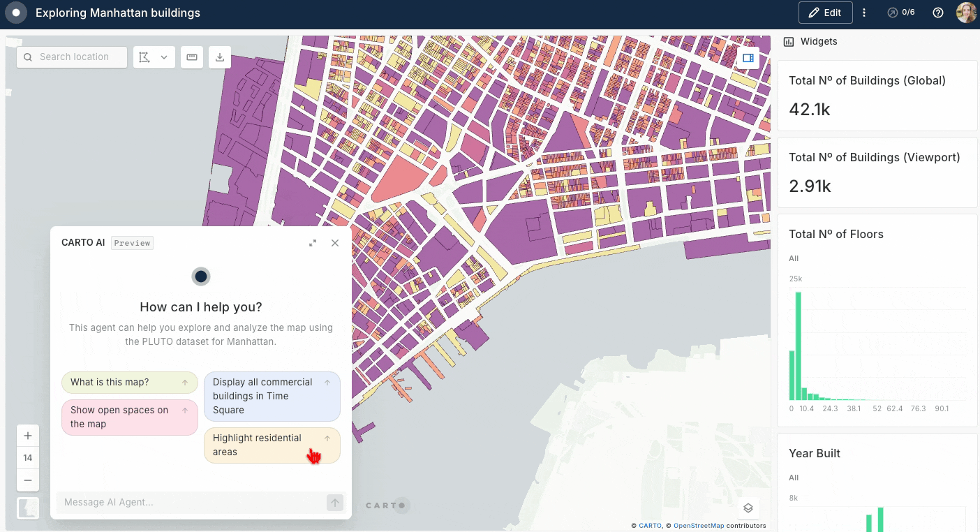Screen dimensions: 980x532
Task: Toggle the widgets side panel button
Action: tap(748, 58)
